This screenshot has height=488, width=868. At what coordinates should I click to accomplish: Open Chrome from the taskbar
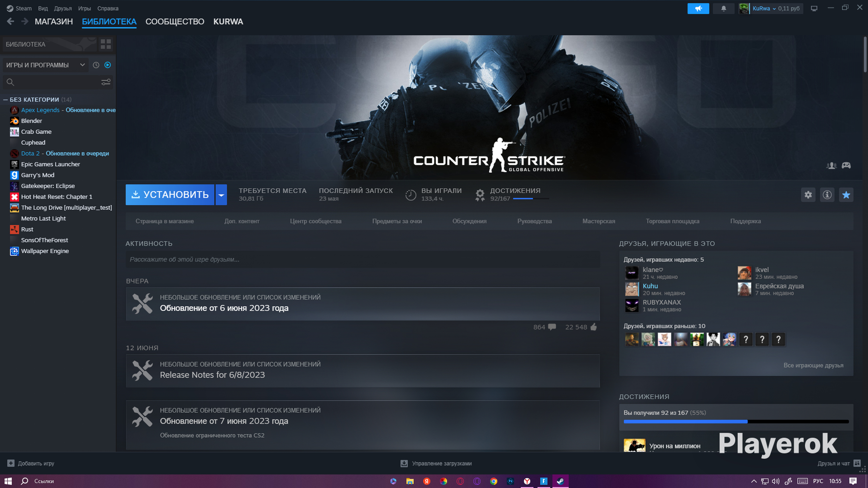[494, 481]
